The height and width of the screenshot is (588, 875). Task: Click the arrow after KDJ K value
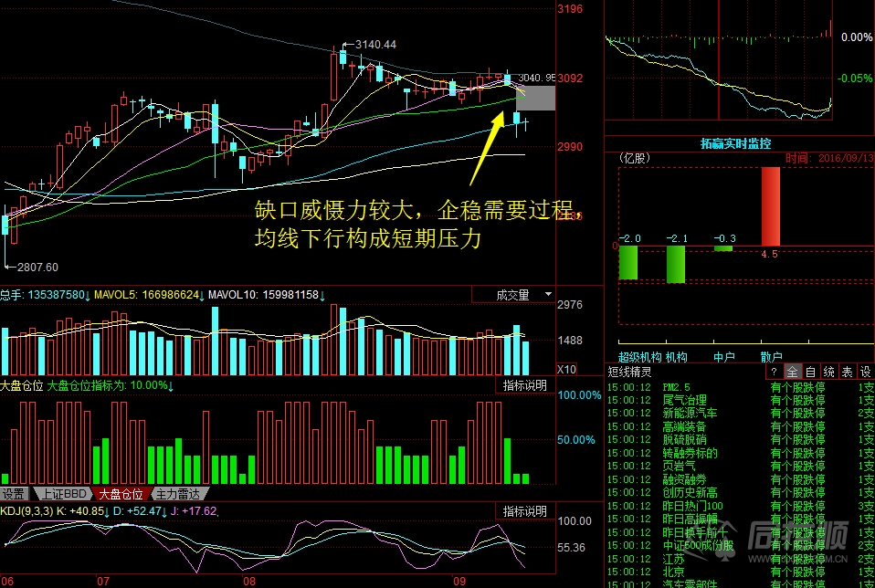(x=106, y=511)
